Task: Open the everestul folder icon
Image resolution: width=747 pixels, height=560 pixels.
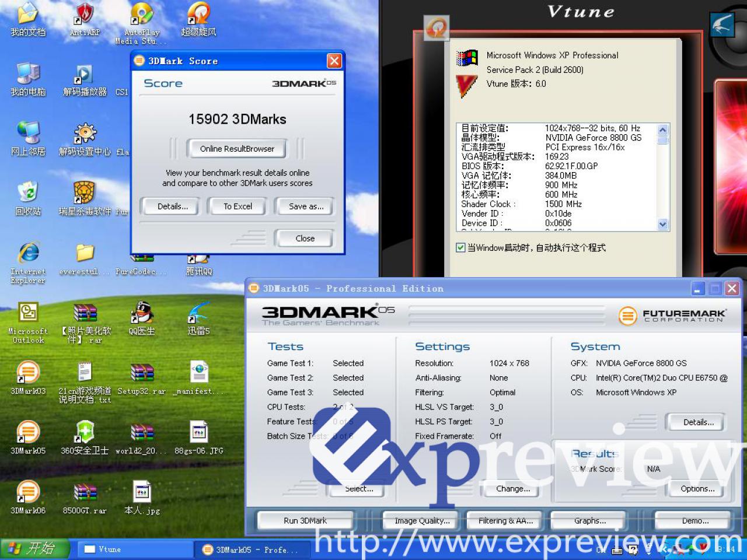Action: click(85, 259)
